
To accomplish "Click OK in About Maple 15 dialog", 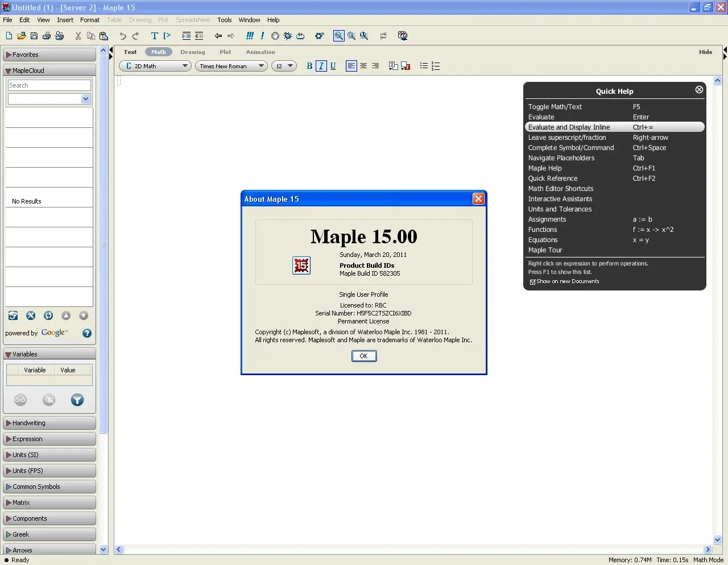I will (364, 356).
